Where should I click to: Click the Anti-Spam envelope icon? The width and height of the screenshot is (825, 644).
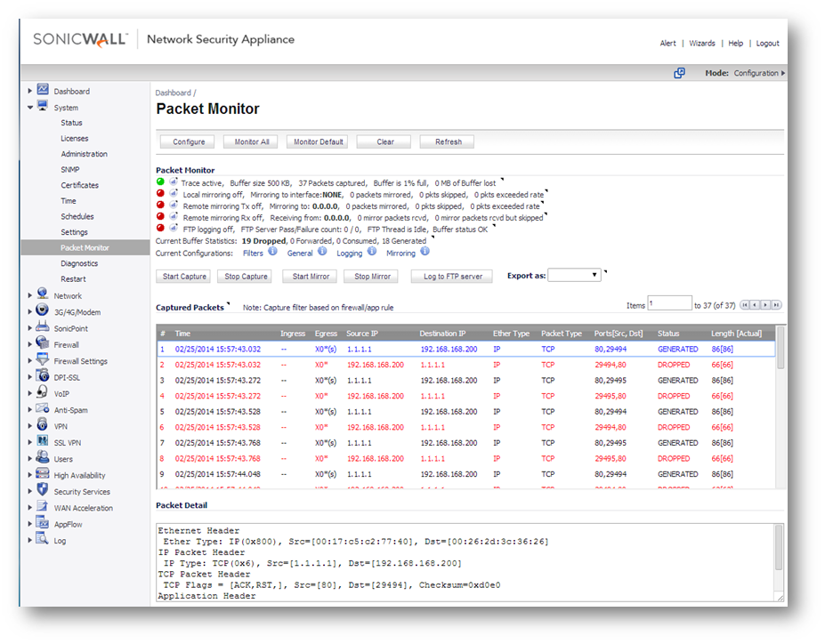point(42,409)
